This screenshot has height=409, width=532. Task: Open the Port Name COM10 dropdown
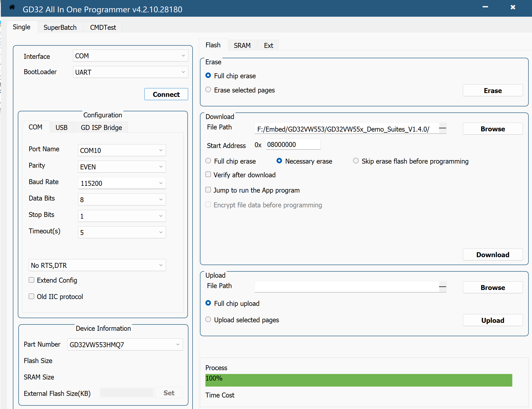122,150
